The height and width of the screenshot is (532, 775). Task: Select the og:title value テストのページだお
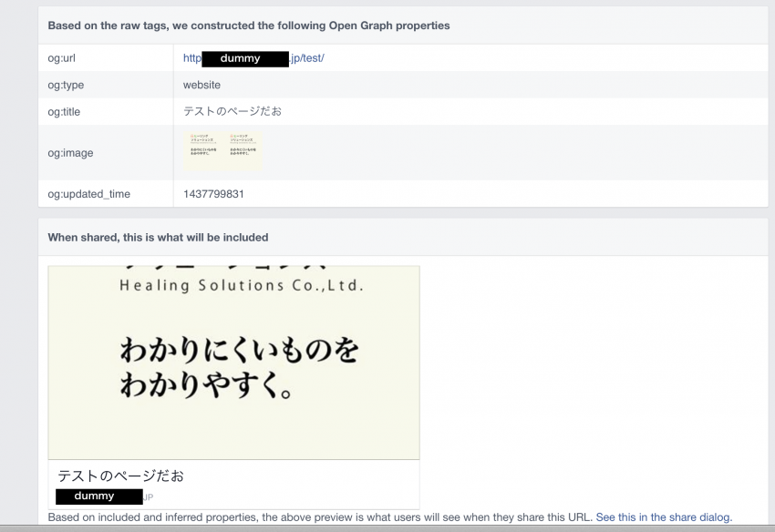click(x=232, y=112)
